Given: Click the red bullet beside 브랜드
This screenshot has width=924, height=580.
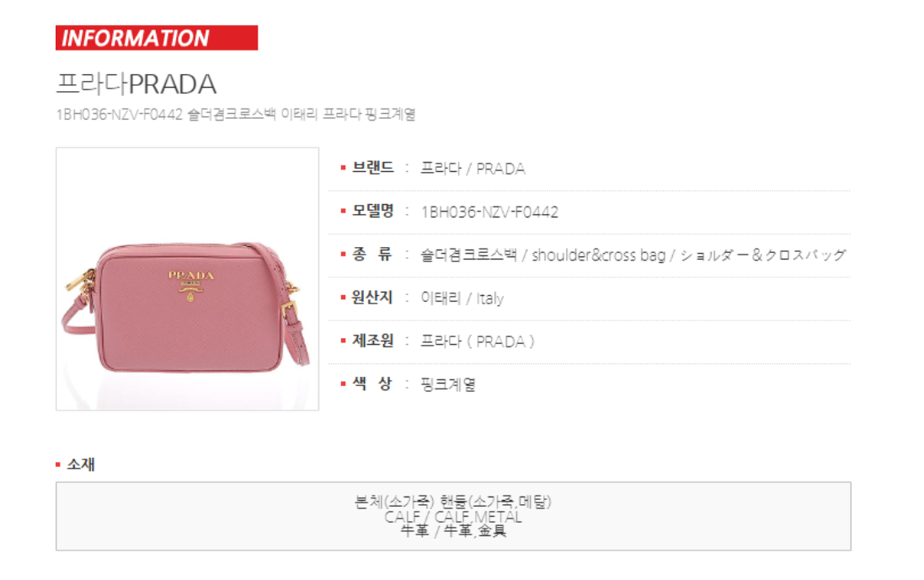Looking at the screenshot, I should 343,168.
